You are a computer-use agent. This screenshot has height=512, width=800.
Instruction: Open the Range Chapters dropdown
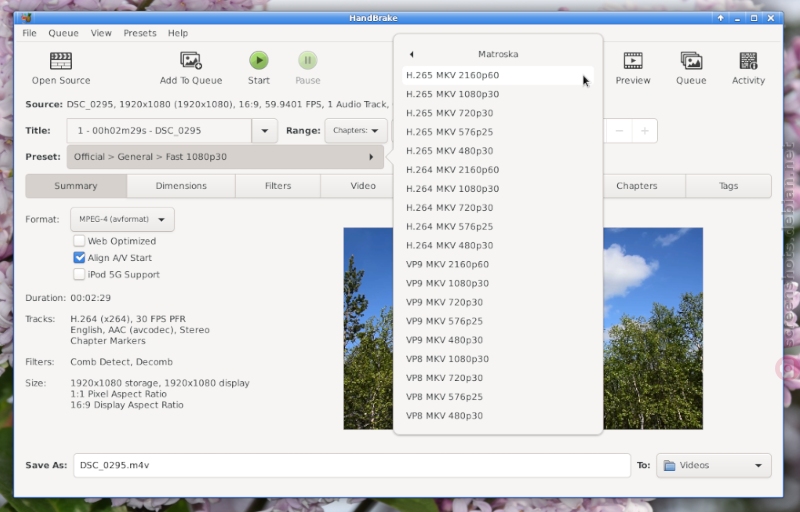pos(356,131)
